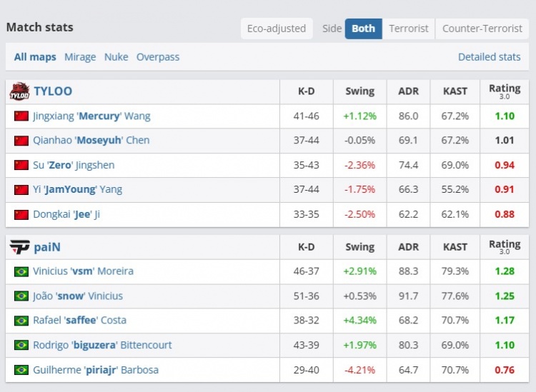Click vsm's KAST value 79.3%
Screen dimensions: 536x392
coord(455,271)
